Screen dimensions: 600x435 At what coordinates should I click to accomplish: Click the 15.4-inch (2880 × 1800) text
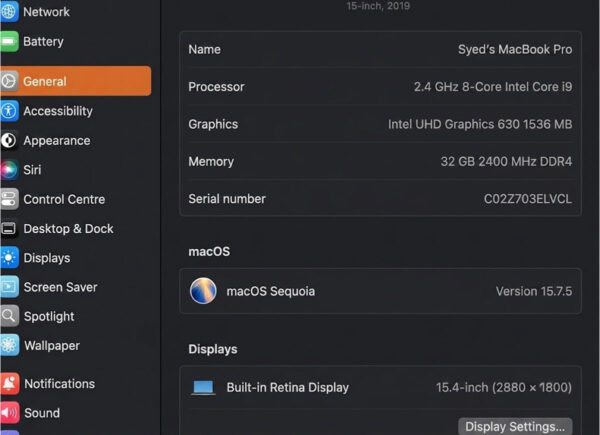click(x=504, y=387)
